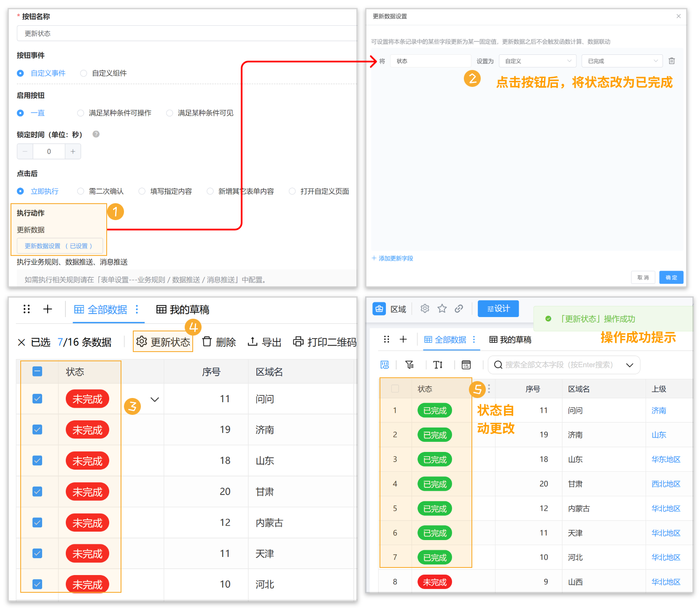Click the 确定 button
Screen dimensions: 700x613
(671, 277)
